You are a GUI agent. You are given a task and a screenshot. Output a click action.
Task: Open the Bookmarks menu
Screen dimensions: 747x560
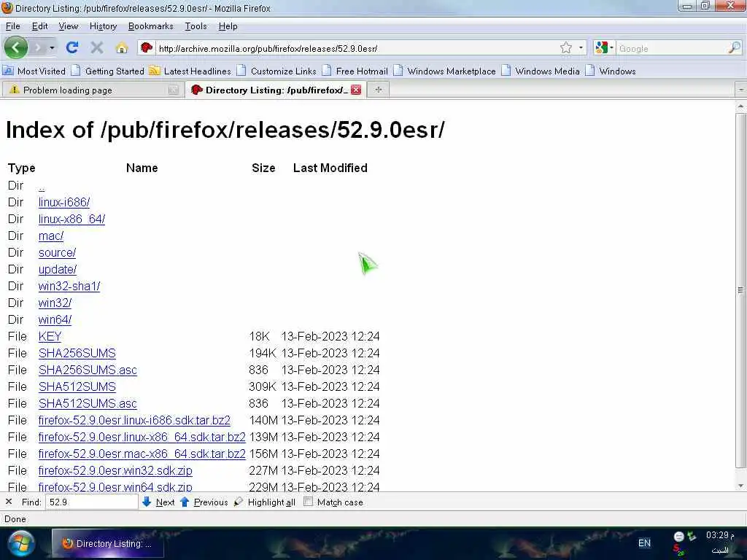pyautogui.click(x=150, y=26)
